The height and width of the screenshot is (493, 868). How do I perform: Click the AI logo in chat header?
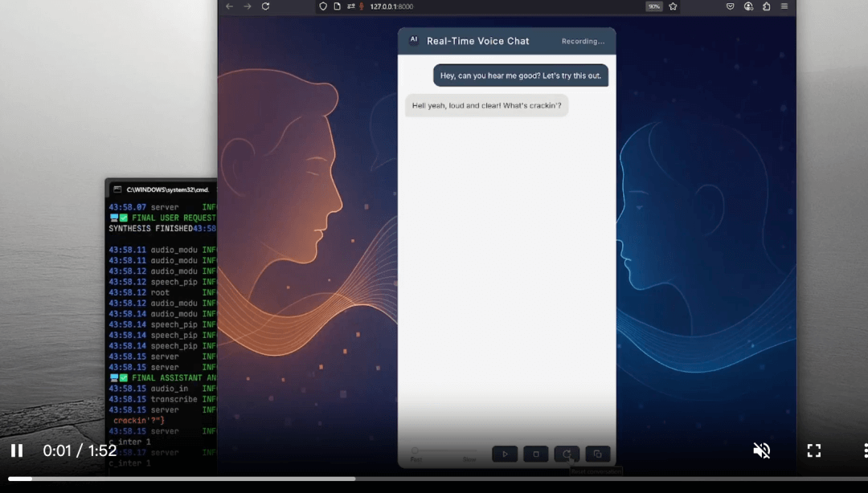(x=414, y=40)
